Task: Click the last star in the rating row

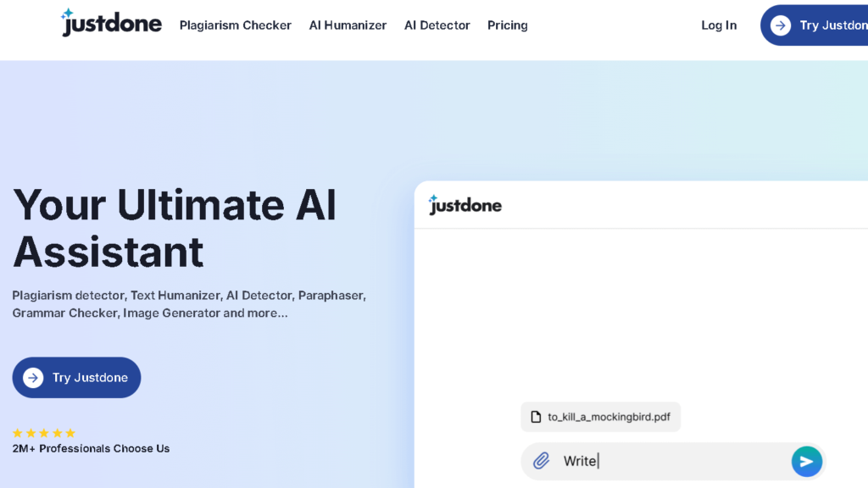Action: pos(70,432)
